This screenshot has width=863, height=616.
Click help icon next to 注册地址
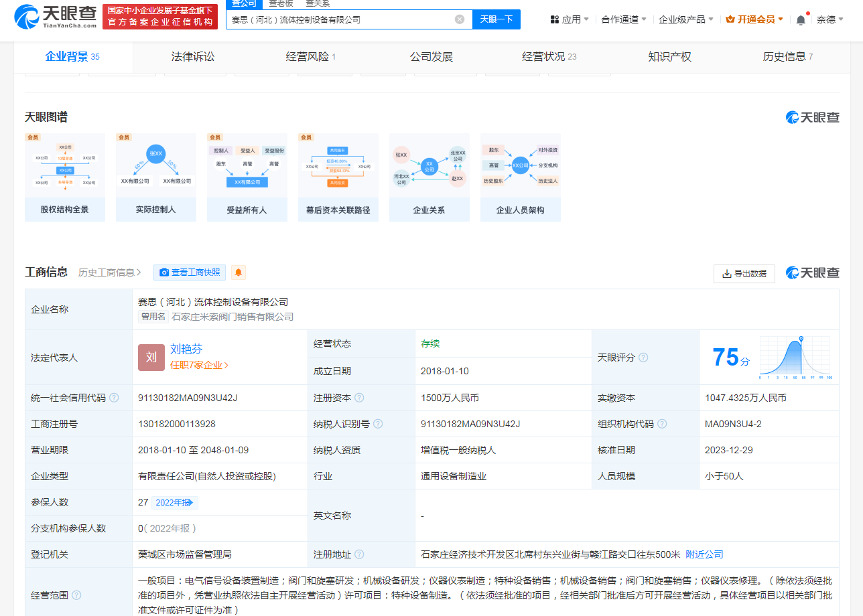(x=359, y=554)
